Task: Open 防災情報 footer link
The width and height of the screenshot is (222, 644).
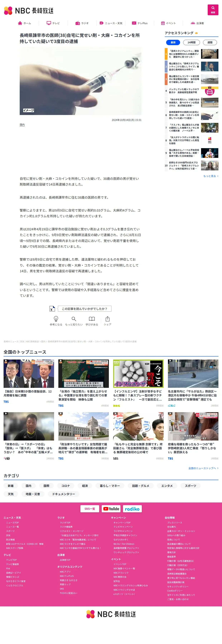Action: click(x=11, y=540)
